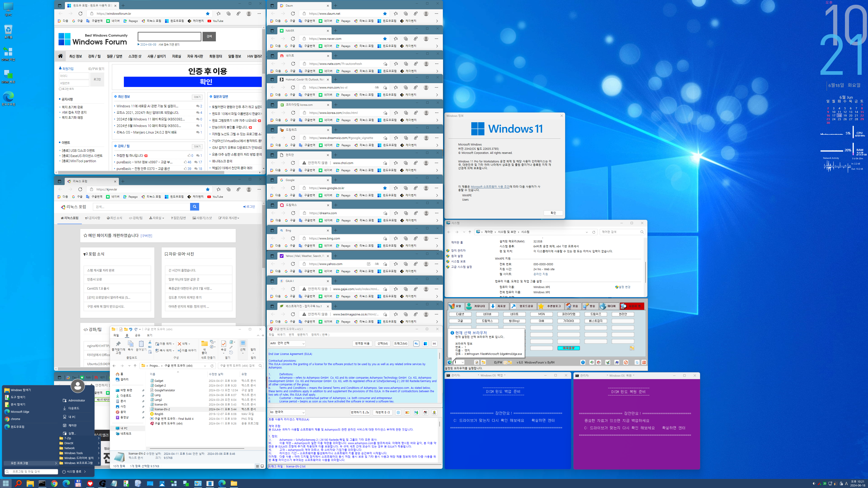Image resolution: width=868 pixels, height=488 pixels.
Task: Open the blue question-mark help icon in launcher
Action: (583, 362)
